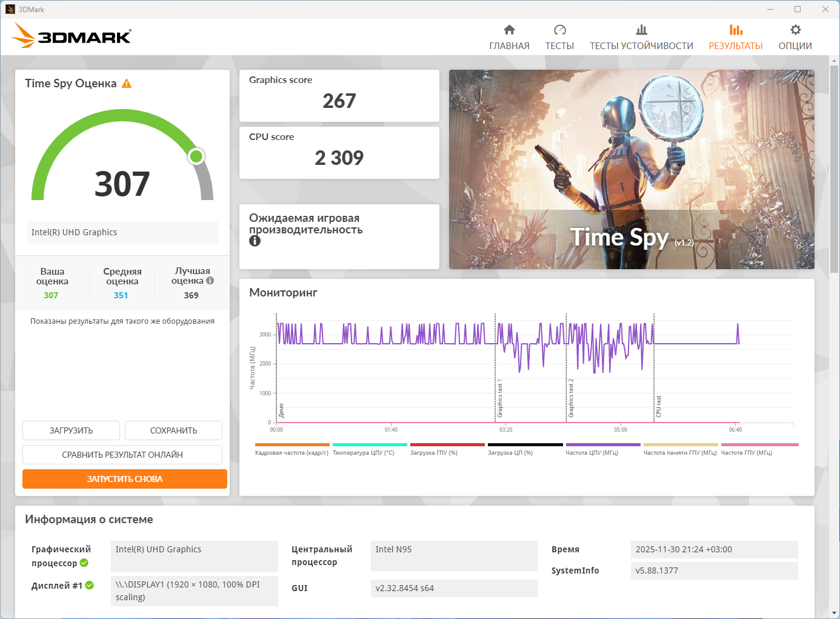The image size is (840, 619).
Task: Click the CPU score value 2 309
Action: (339, 158)
